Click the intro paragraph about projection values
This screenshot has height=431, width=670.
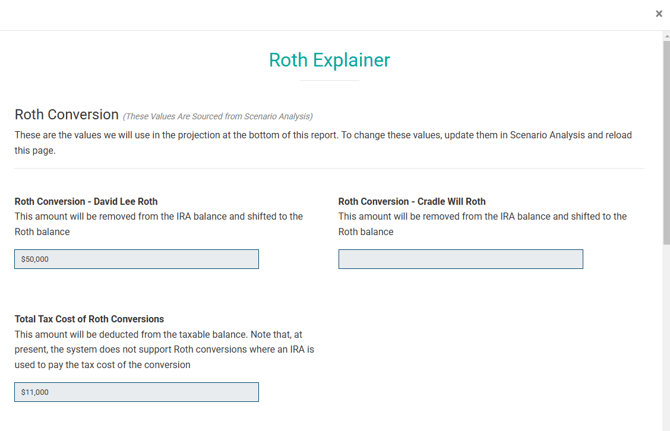323,143
